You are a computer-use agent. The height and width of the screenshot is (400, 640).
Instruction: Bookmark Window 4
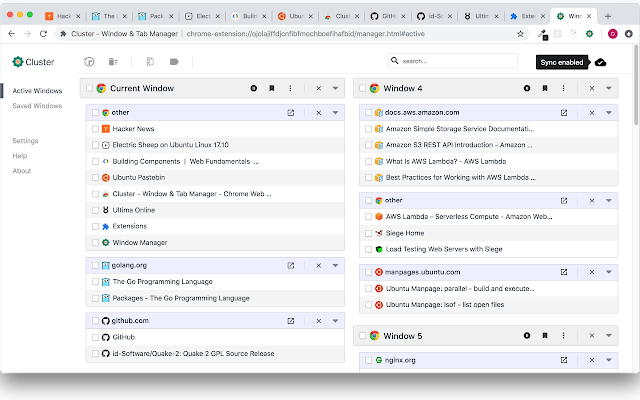545,88
